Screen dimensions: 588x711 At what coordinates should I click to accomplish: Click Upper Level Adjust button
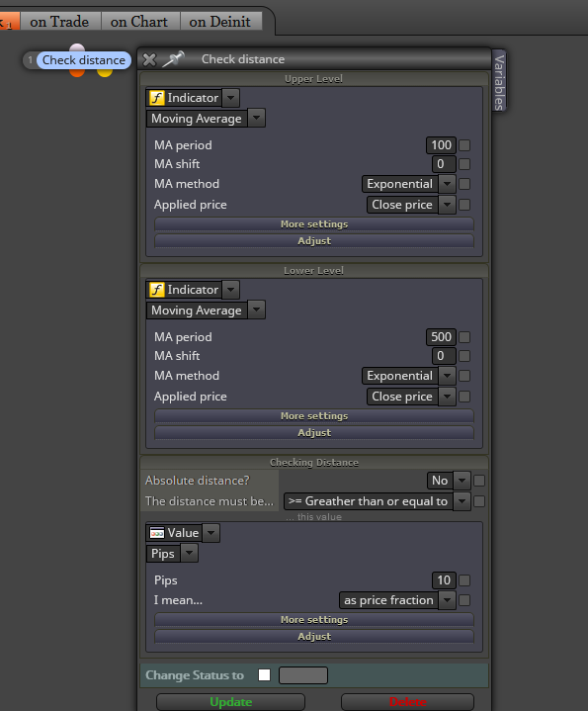pyautogui.click(x=314, y=240)
